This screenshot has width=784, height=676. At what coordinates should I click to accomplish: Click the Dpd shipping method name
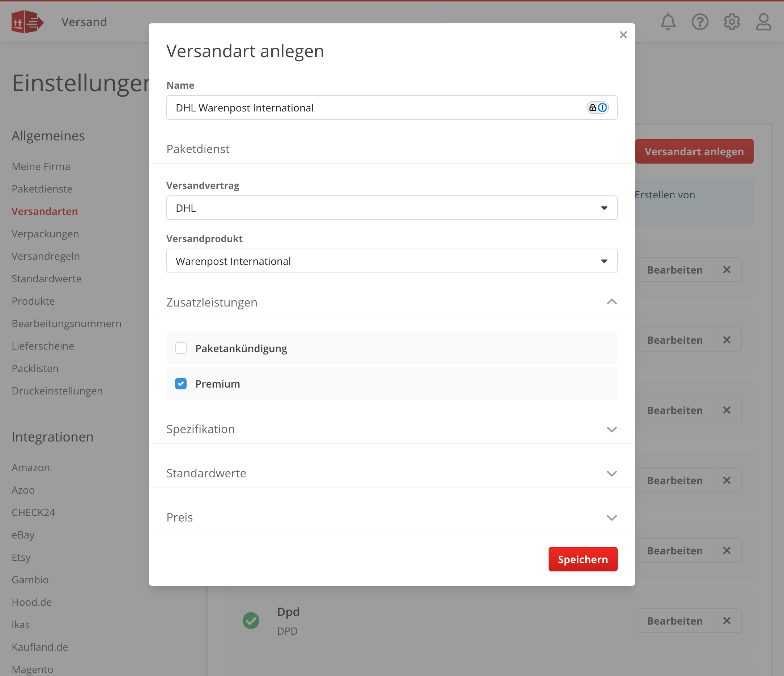[288, 612]
